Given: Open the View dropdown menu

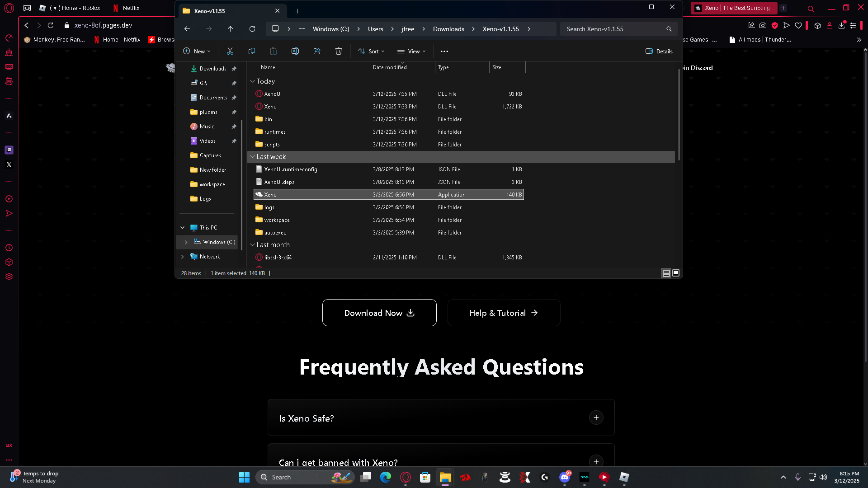Looking at the screenshot, I should click(x=411, y=52).
